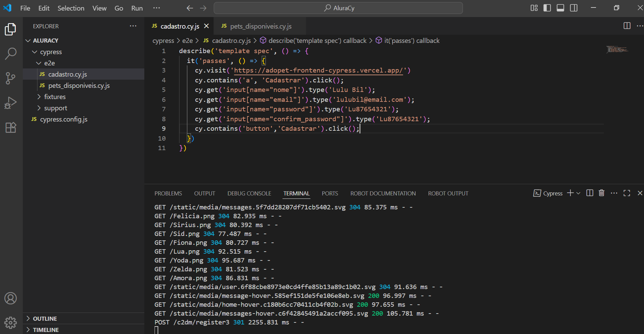Toggle the primary side bar
The image size is (644, 334).
pos(547,8)
